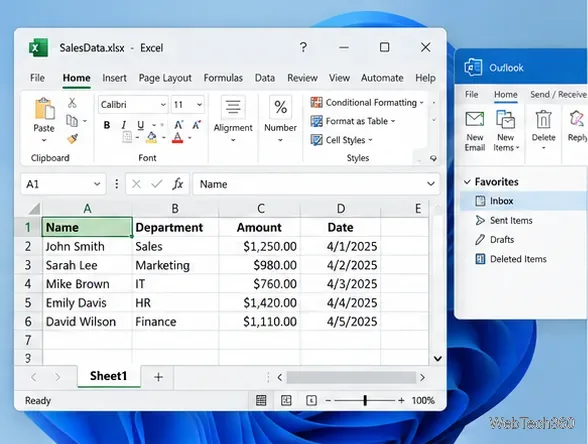Open Send / Receive tab in Outlook
This screenshot has width=588, height=444.
pos(558,94)
